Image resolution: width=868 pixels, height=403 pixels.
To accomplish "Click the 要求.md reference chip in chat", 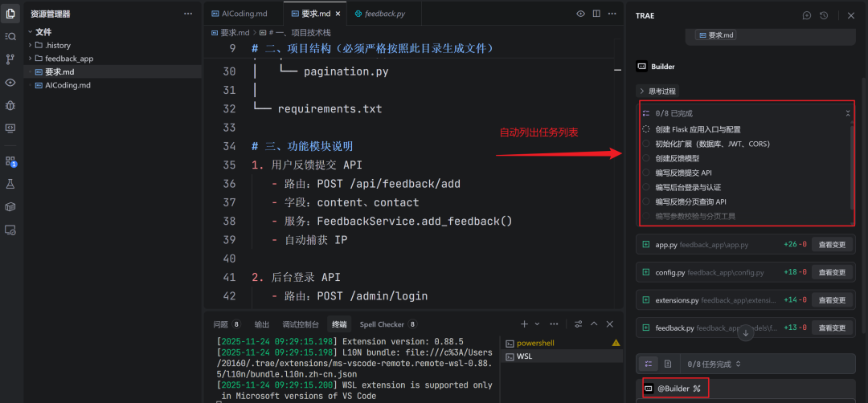I will point(716,35).
